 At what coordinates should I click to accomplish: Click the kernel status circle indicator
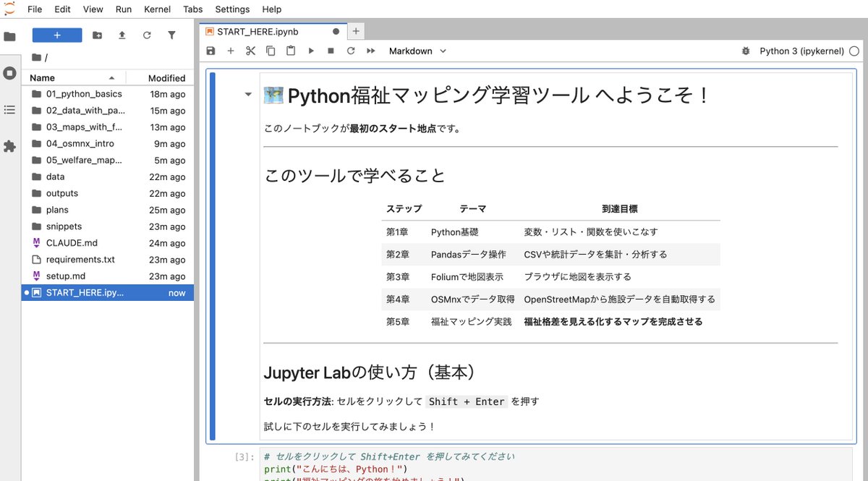(x=854, y=51)
